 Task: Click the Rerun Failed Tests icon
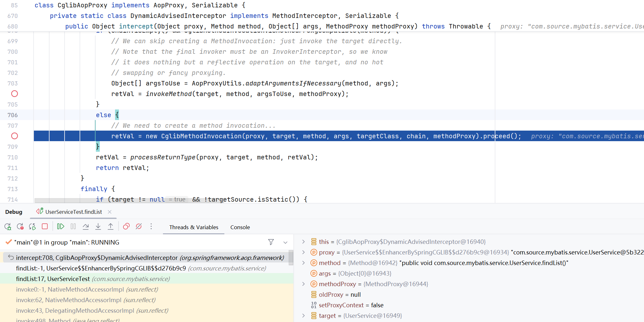click(20, 227)
